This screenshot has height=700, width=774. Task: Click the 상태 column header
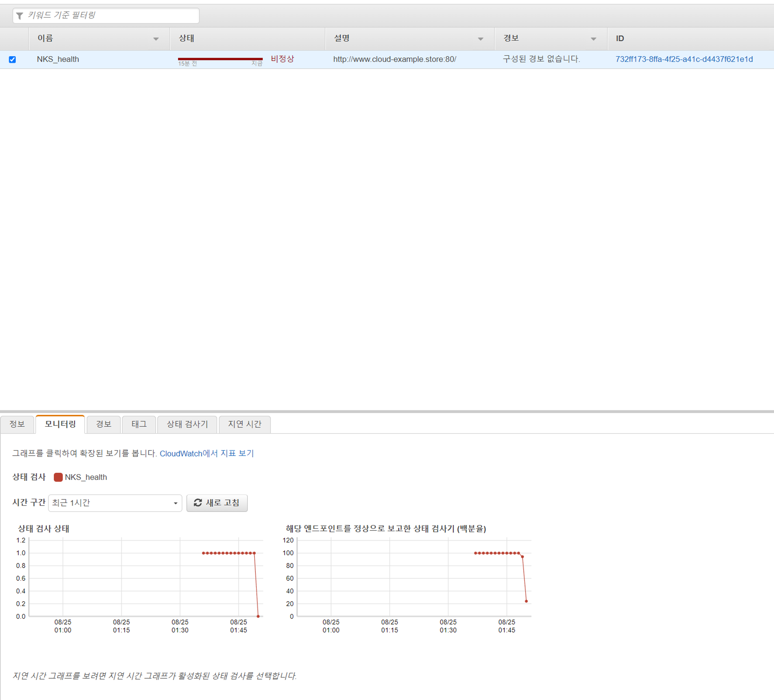click(187, 38)
